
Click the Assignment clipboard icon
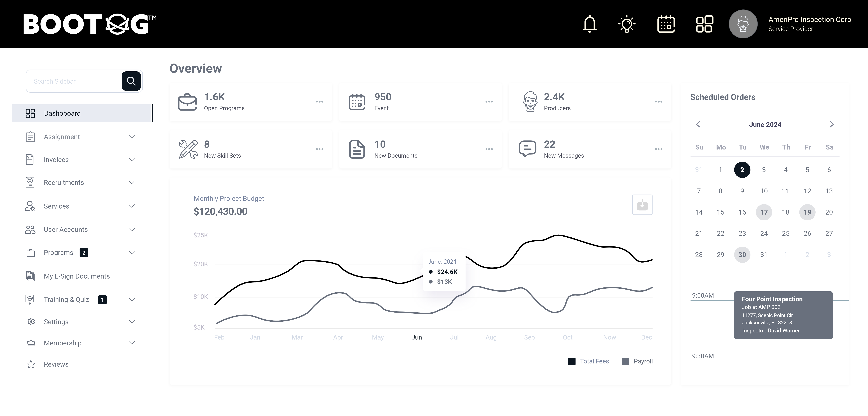pos(30,137)
